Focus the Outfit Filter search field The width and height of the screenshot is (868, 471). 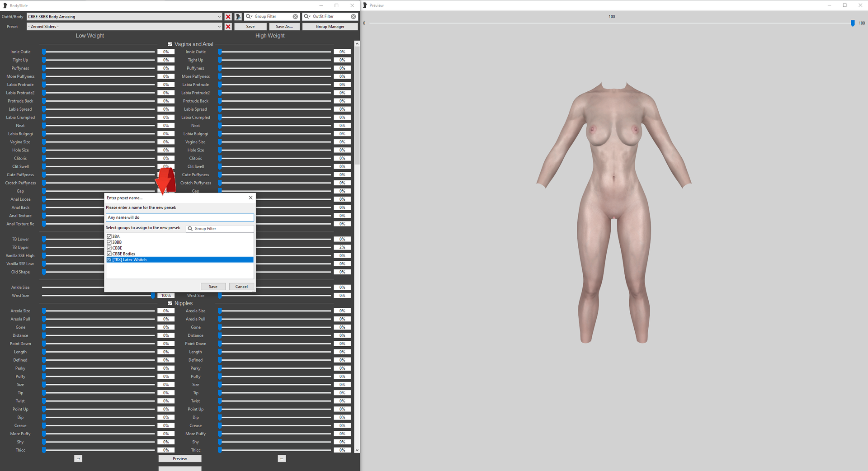[x=331, y=16]
